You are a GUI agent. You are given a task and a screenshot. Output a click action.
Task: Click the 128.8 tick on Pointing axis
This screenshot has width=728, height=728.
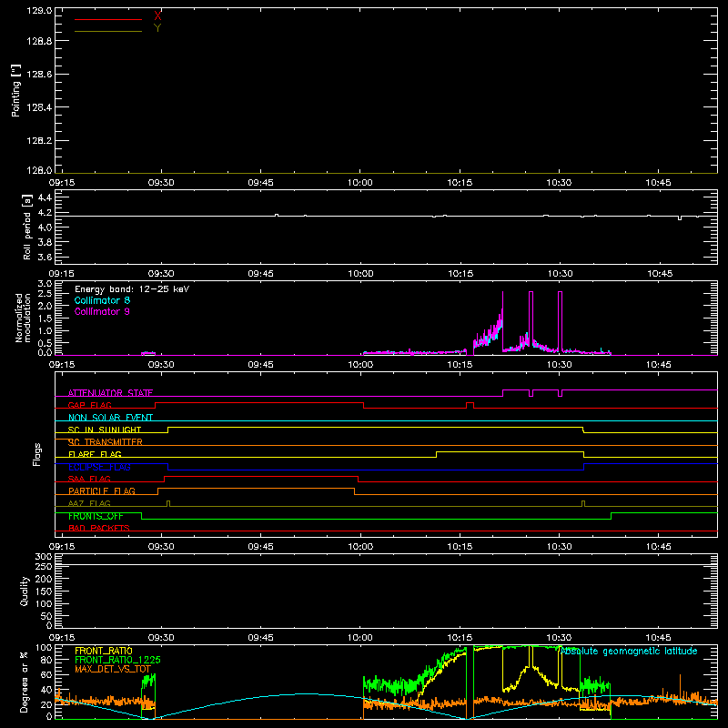[39, 41]
